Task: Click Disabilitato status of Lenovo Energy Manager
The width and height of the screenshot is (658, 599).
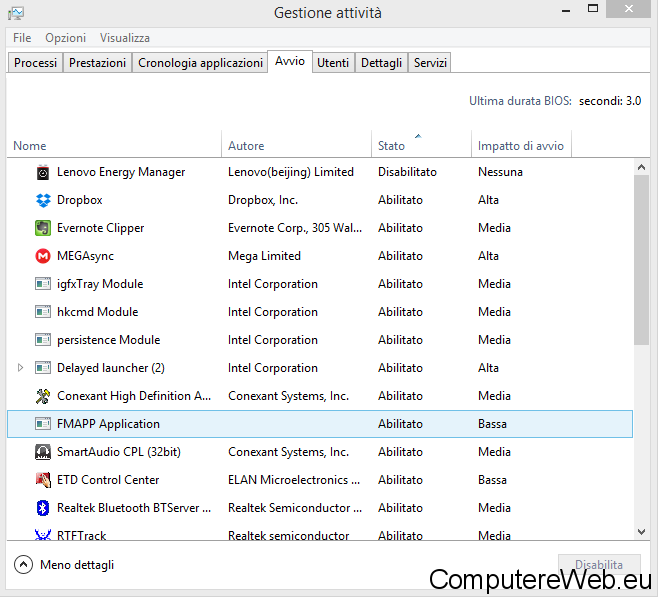Action: pyautogui.click(x=407, y=172)
